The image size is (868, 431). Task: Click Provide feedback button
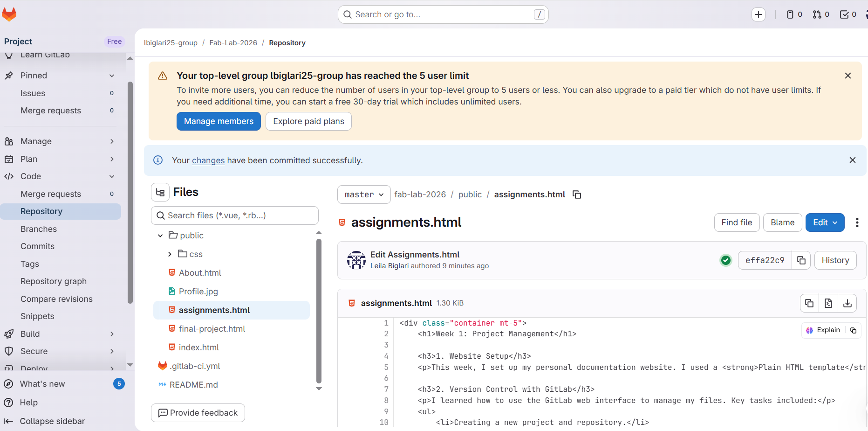click(198, 413)
